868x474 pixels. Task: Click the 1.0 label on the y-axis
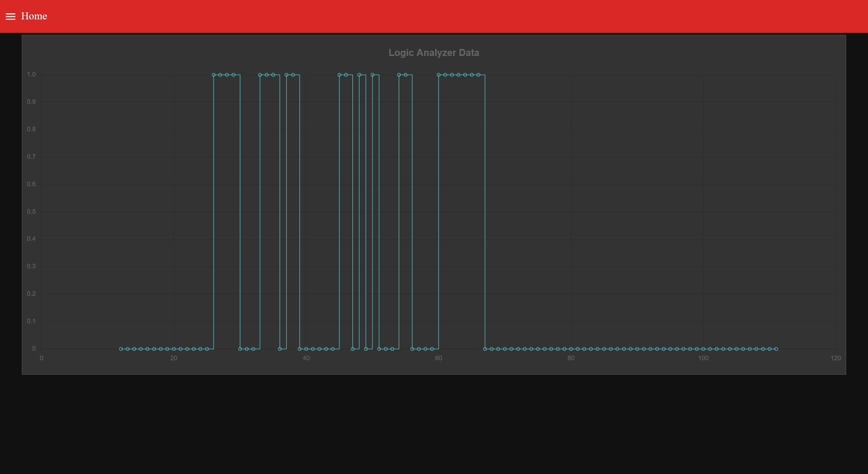coord(31,74)
